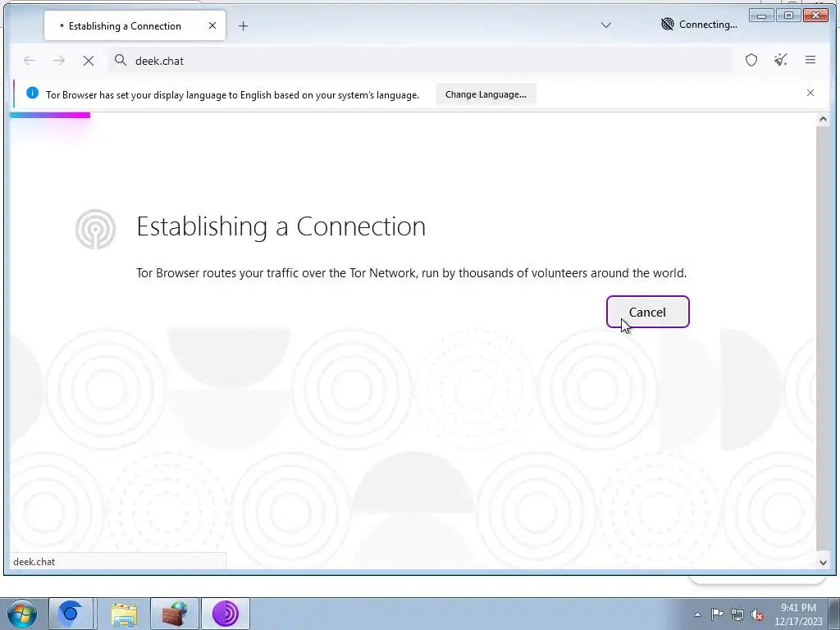Click the deek.chat address bar
The image size is (840, 630).
[420, 61]
